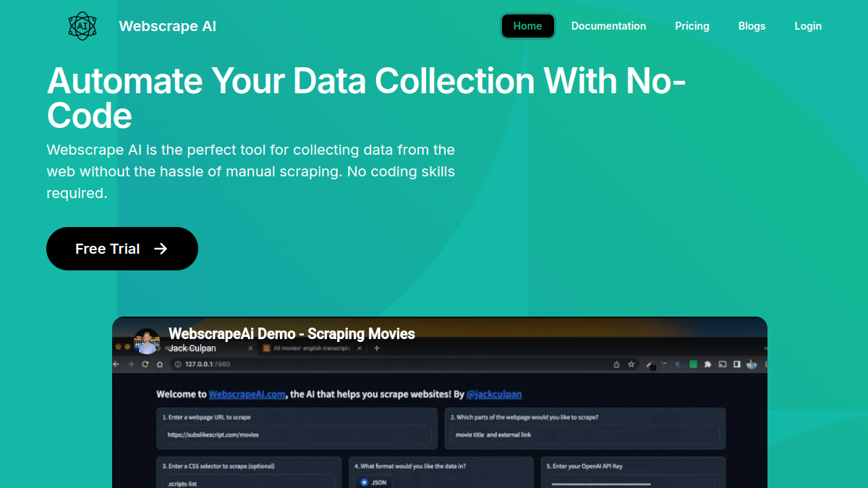The image size is (868, 488).
Task: Open the video title WebscrapeAi Demo - Scraping Movies
Action: click(292, 333)
